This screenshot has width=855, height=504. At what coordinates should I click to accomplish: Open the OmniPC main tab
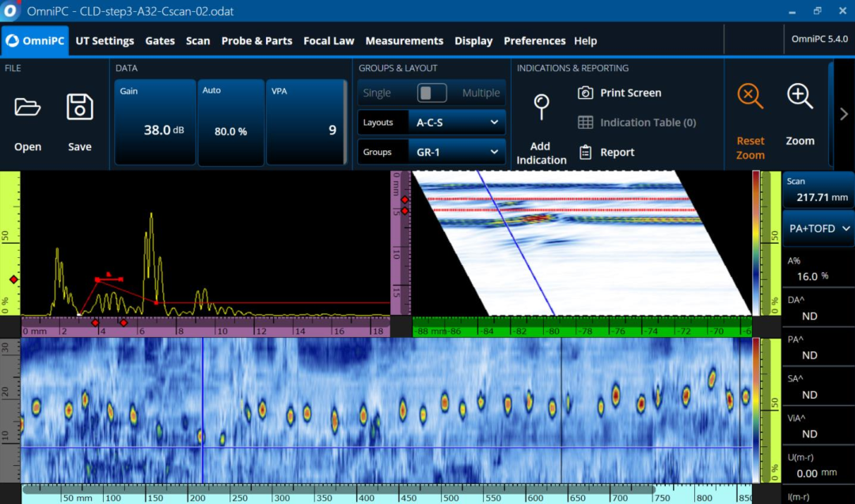click(35, 41)
